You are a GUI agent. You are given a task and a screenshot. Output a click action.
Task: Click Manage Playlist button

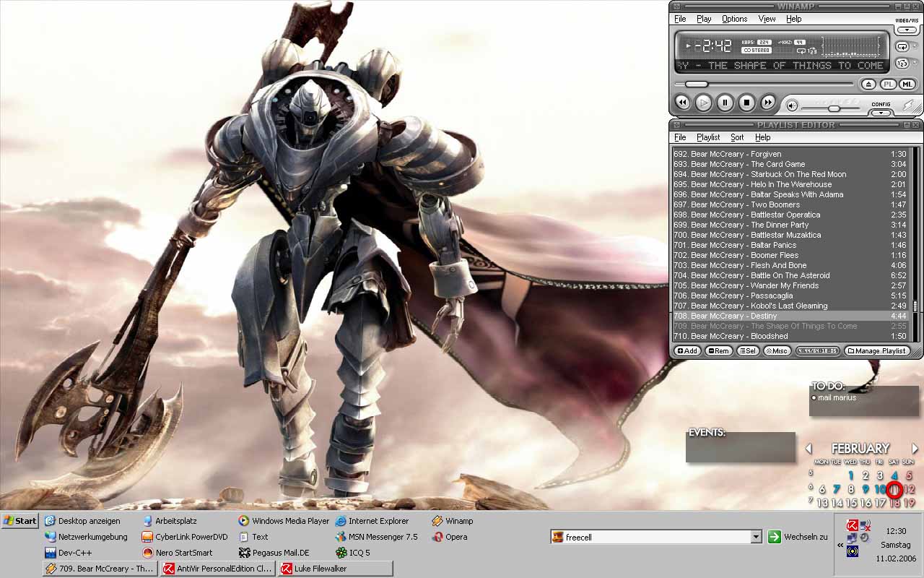coord(878,351)
